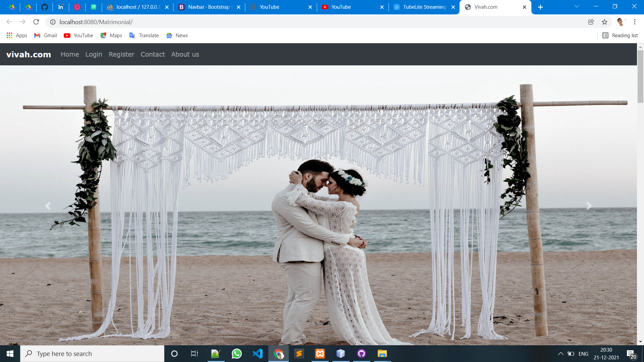644x362 pixels.
Task: Switch to the Navbar Bootstrap tab
Action: pyautogui.click(x=209, y=7)
